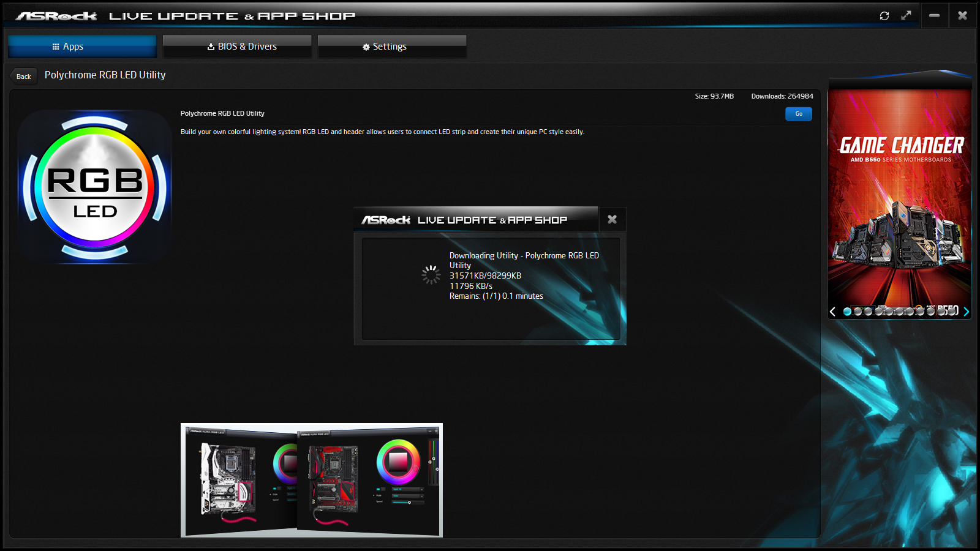Advance the banner with the right arrow
This screenshot has width=980, height=551.
[x=966, y=312]
